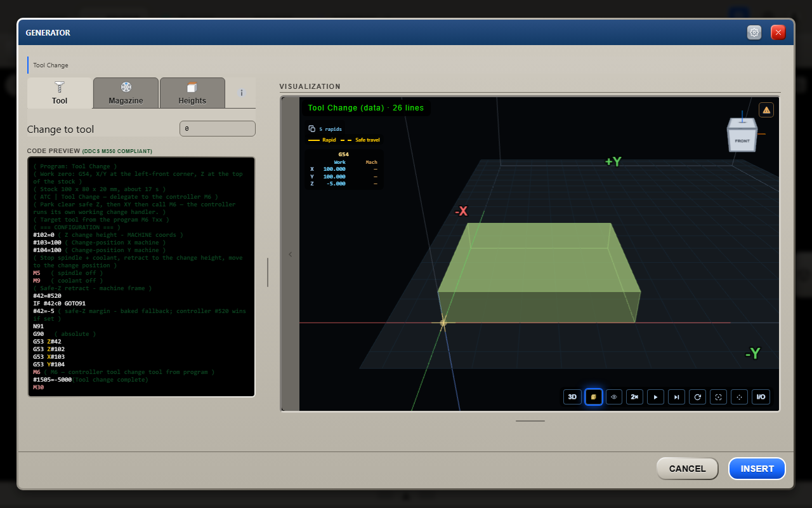The image size is (812, 508).
Task: Click the M9 coolant off line
Action: pyautogui.click(x=67, y=281)
